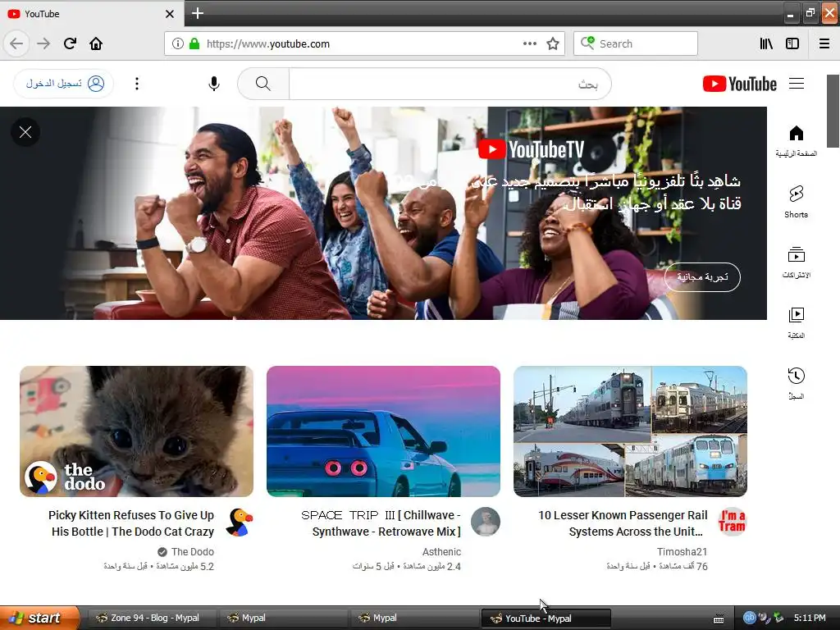This screenshot has width=840, height=630.
Task: Click the page vertical scrollbar thumb
Action: pos(833,111)
